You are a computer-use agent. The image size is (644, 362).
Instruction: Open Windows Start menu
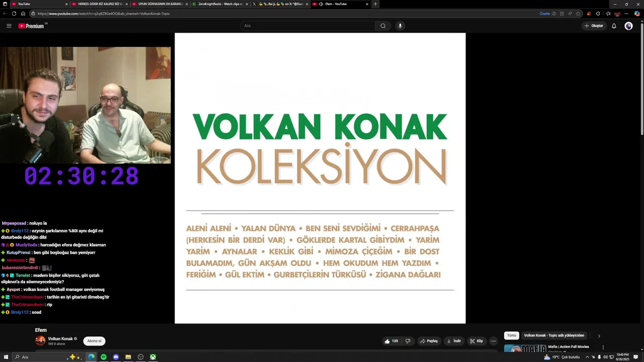6,357
